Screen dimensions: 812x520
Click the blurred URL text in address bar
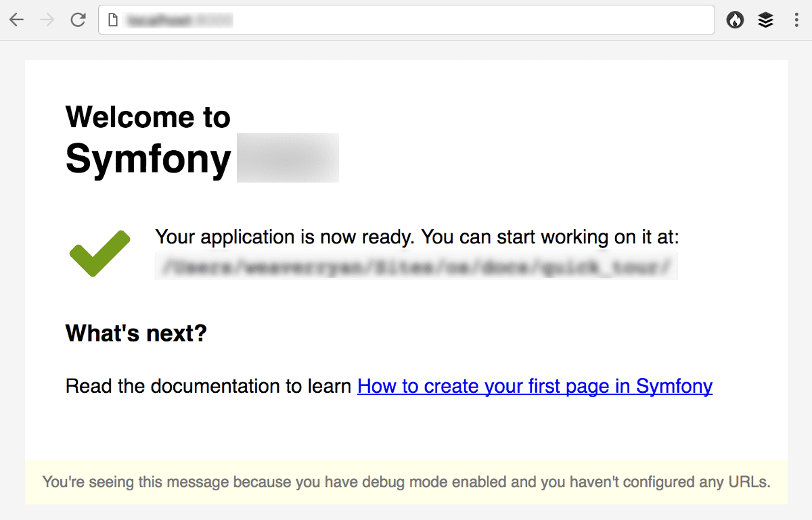179,21
